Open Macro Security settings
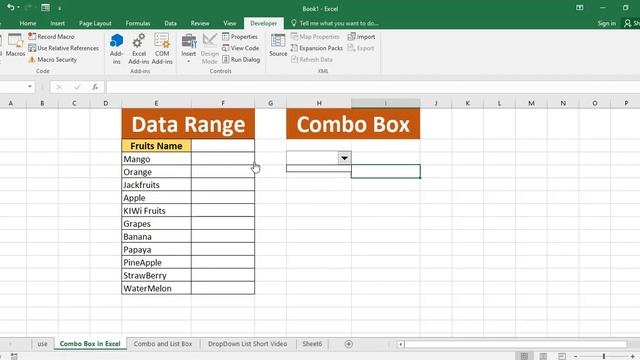The height and width of the screenshot is (360, 640). 53,59
